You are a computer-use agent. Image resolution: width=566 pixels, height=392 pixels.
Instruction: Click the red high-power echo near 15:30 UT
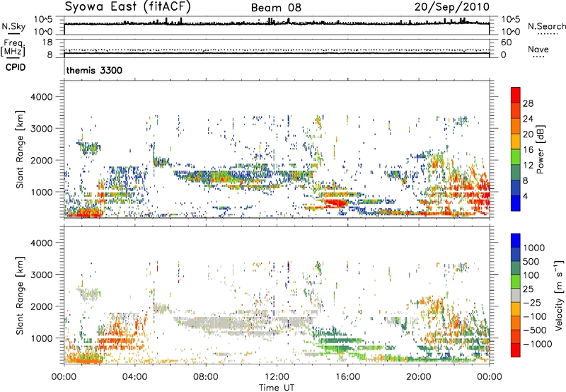pyautogui.click(x=335, y=203)
